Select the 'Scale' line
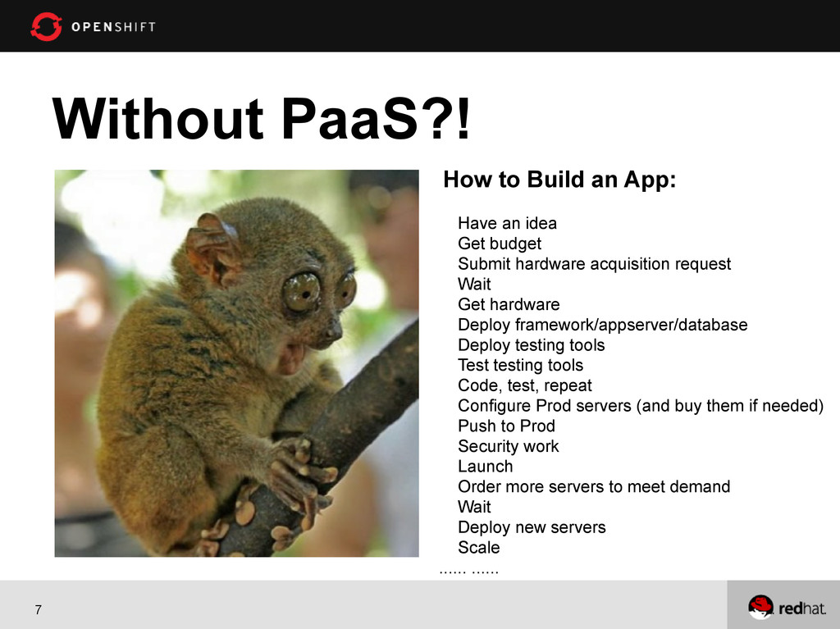840x629 pixels. coord(478,548)
